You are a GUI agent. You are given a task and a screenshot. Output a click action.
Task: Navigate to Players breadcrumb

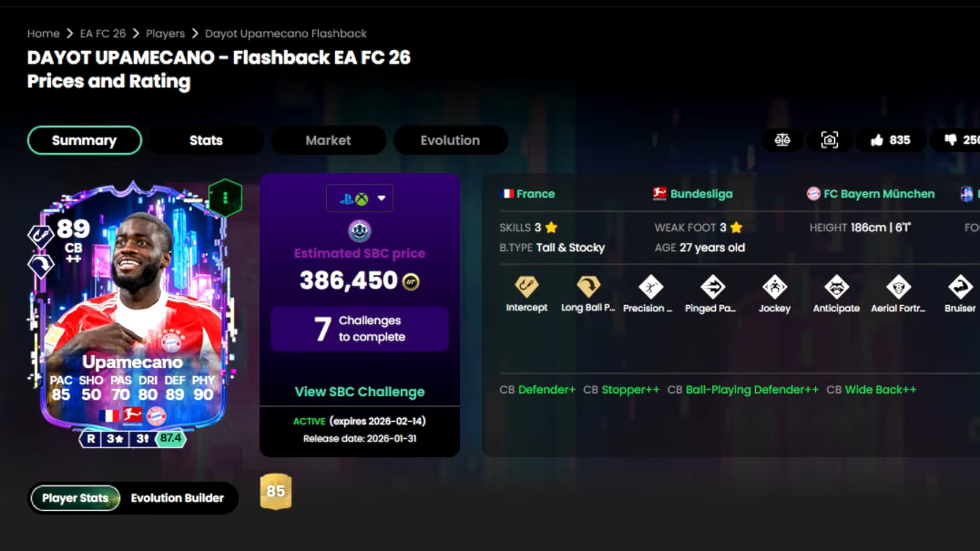165,34
